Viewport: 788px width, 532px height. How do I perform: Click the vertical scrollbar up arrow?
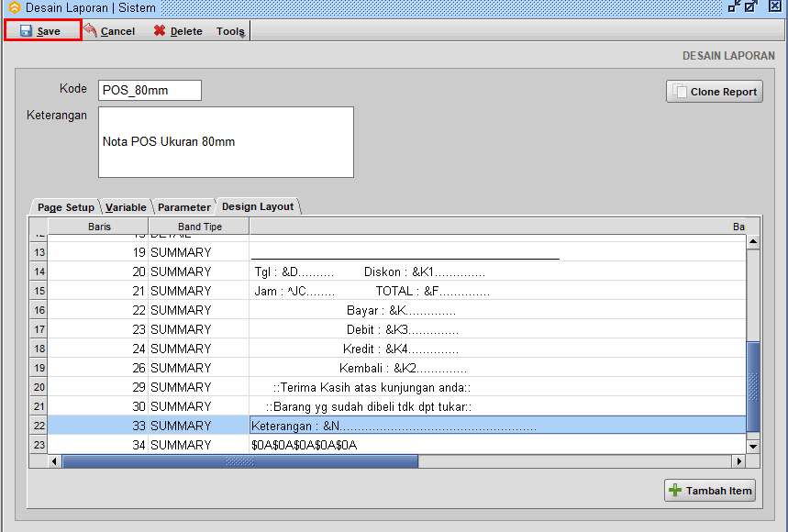click(753, 243)
